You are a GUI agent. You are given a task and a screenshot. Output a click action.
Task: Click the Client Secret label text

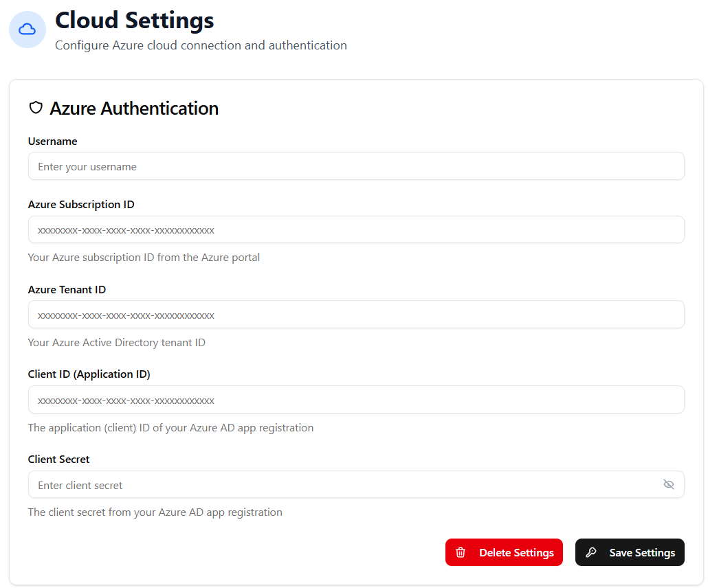[x=58, y=459]
